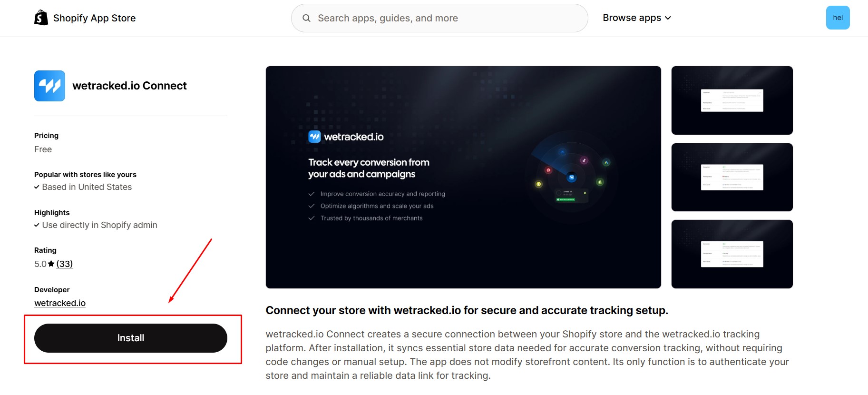Open the 'hel' account avatar

pyautogui.click(x=838, y=18)
